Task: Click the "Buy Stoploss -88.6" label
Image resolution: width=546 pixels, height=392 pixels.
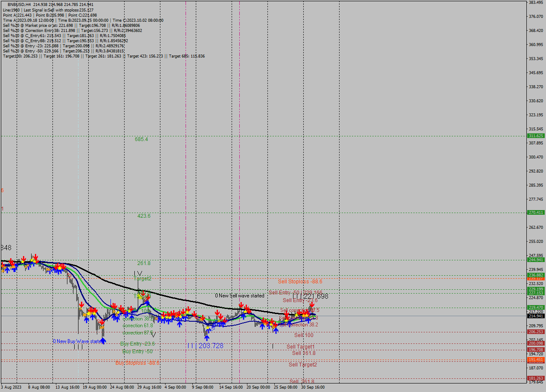Action: click(137, 363)
